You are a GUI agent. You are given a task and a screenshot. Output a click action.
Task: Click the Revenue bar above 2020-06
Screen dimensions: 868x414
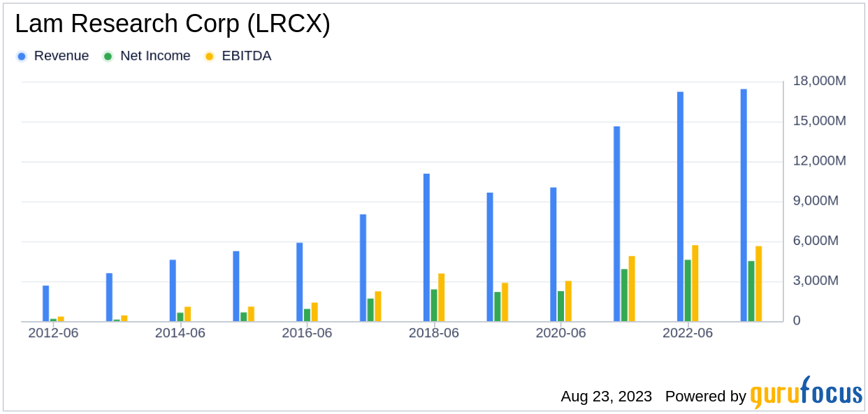point(554,255)
